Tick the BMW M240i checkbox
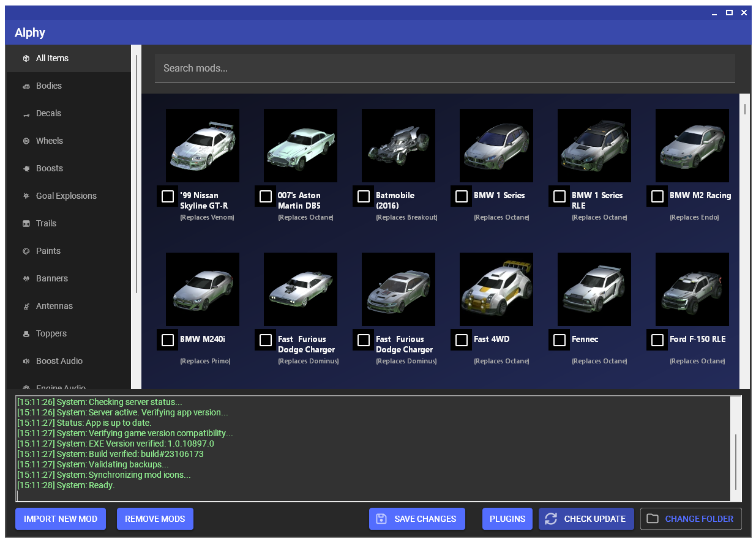 coord(167,340)
